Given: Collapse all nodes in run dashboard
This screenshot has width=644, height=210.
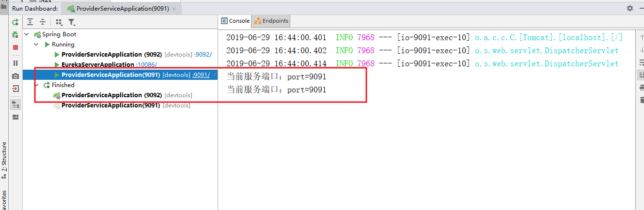Looking at the screenshot, I should pos(43,22).
